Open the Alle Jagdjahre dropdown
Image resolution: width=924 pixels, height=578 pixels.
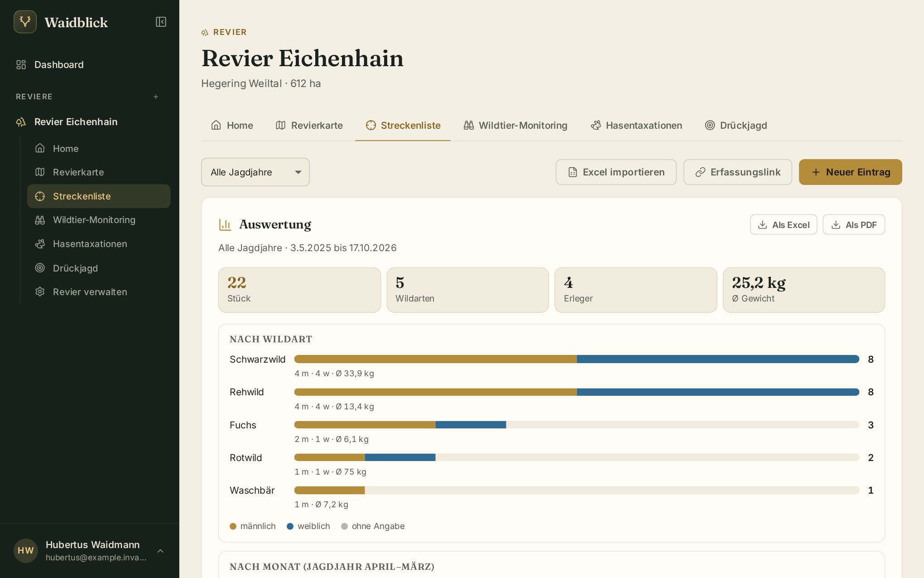coord(255,172)
